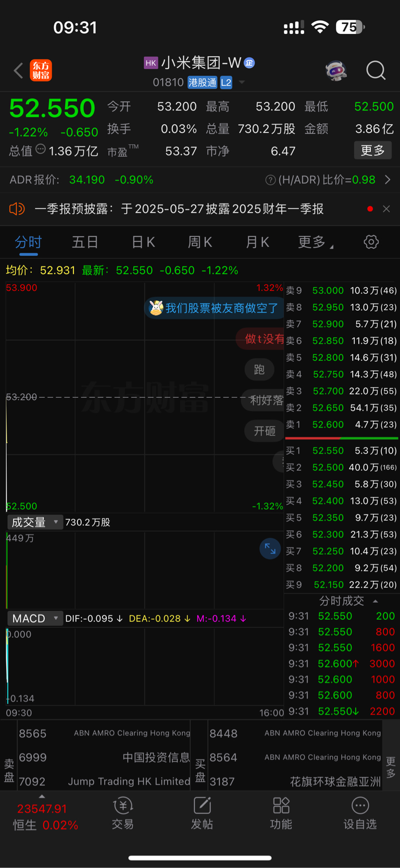Image resolution: width=400 pixels, height=868 pixels.
Task: Tap the 港股通 badge
Action: coord(202,82)
